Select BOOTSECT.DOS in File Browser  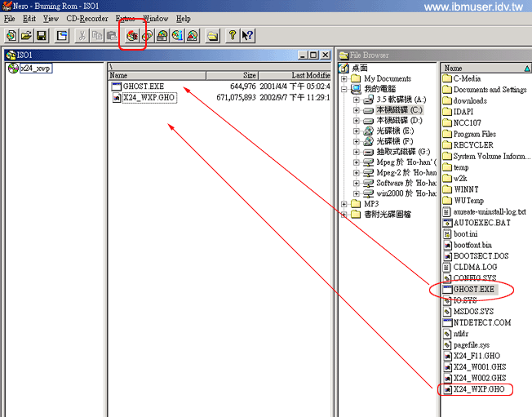(x=481, y=256)
